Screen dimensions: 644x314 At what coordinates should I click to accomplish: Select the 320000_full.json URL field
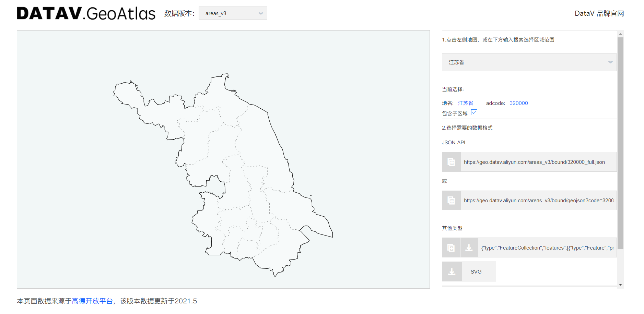click(538, 162)
